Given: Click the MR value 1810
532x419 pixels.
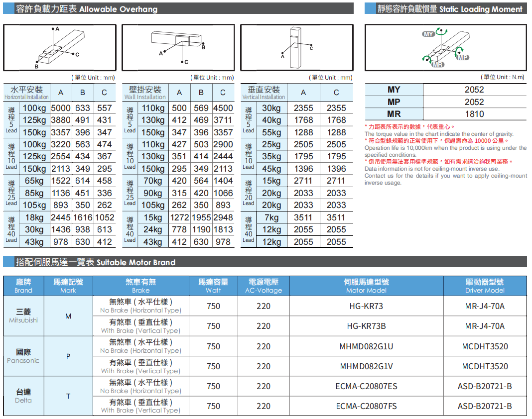Looking at the screenshot, I should [474, 114].
